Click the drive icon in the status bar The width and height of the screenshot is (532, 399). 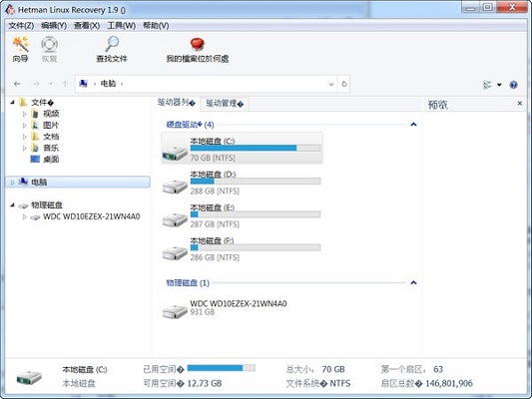pyautogui.click(x=29, y=377)
